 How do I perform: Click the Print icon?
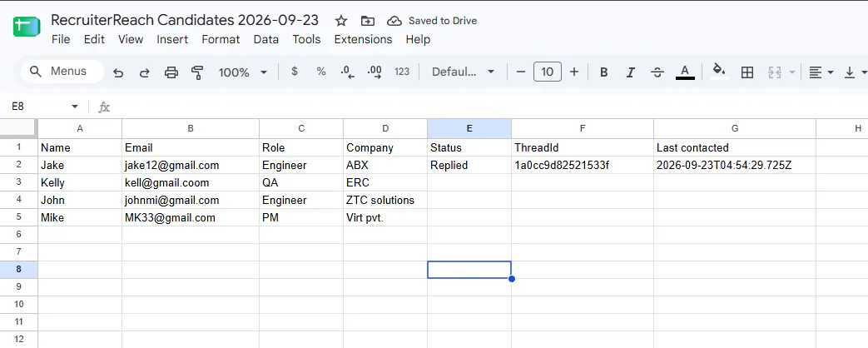coord(171,72)
